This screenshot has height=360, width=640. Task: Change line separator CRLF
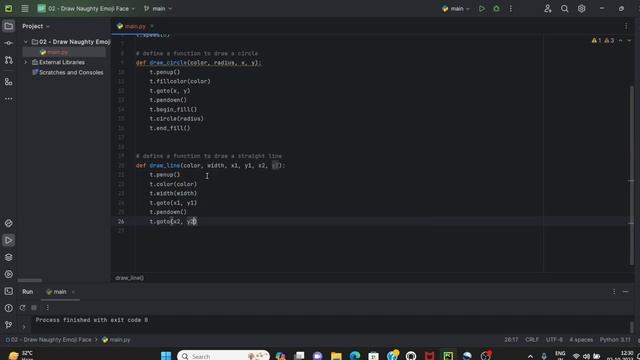pyautogui.click(x=532, y=340)
